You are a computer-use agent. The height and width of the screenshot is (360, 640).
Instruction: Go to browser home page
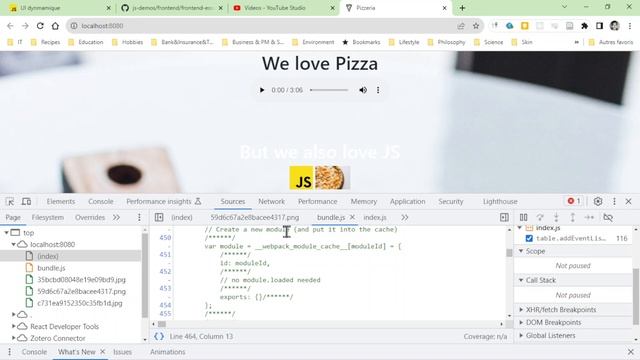[55, 26]
